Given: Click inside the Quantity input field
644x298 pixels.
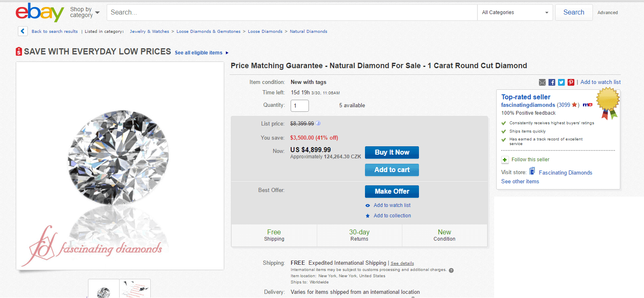Looking at the screenshot, I should [x=299, y=106].
